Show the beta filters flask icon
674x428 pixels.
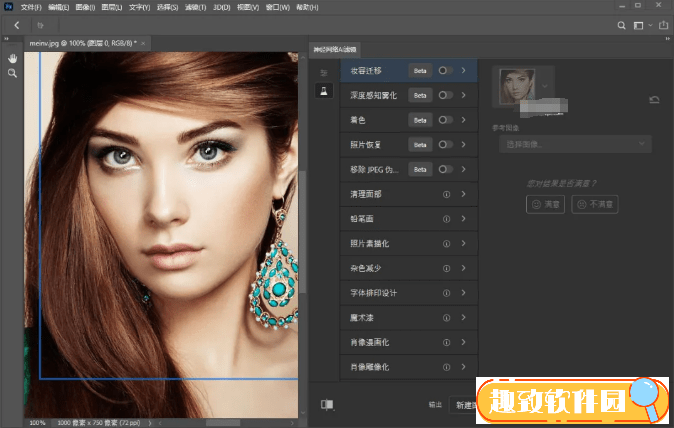pos(324,91)
